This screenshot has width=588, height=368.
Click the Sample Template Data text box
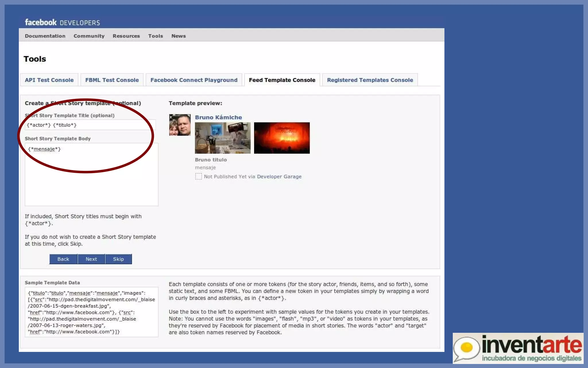[91, 312]
